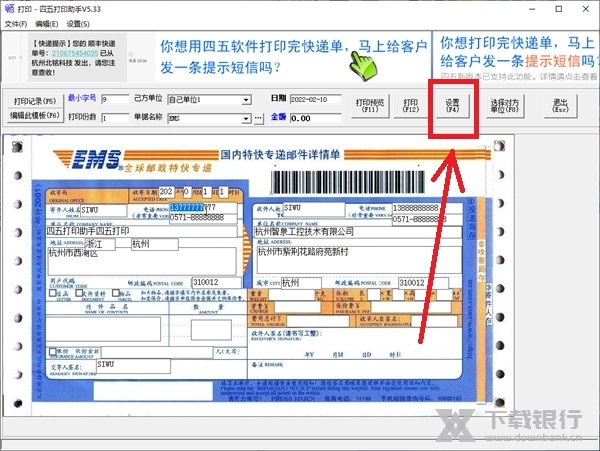Image resolution: width=600 pixels, height=451 pixels.
Task: Click the 日期 field showing 2022-02-10
Action: pos(315,99)
